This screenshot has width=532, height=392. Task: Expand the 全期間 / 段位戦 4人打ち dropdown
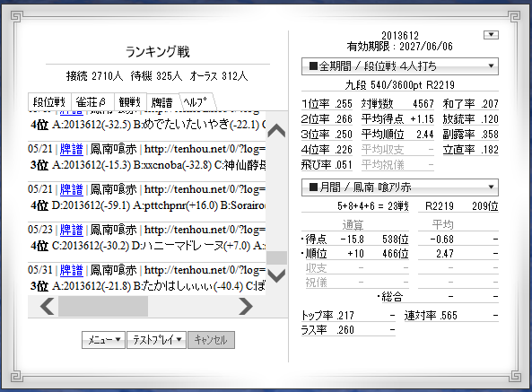400,66
